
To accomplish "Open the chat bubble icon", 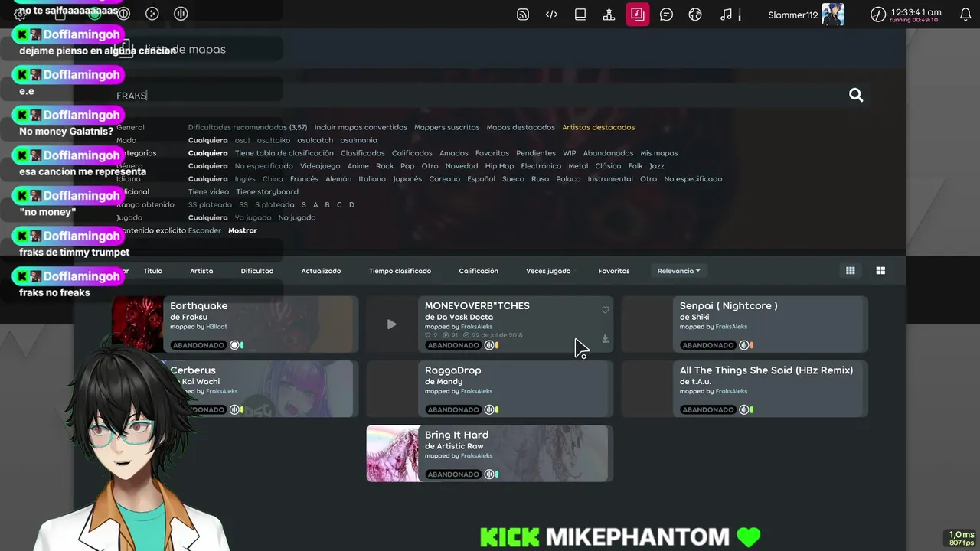I will 666,14.
